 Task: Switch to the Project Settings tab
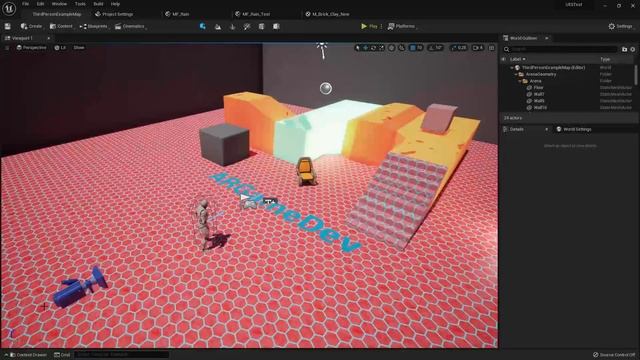pos(114,14)
